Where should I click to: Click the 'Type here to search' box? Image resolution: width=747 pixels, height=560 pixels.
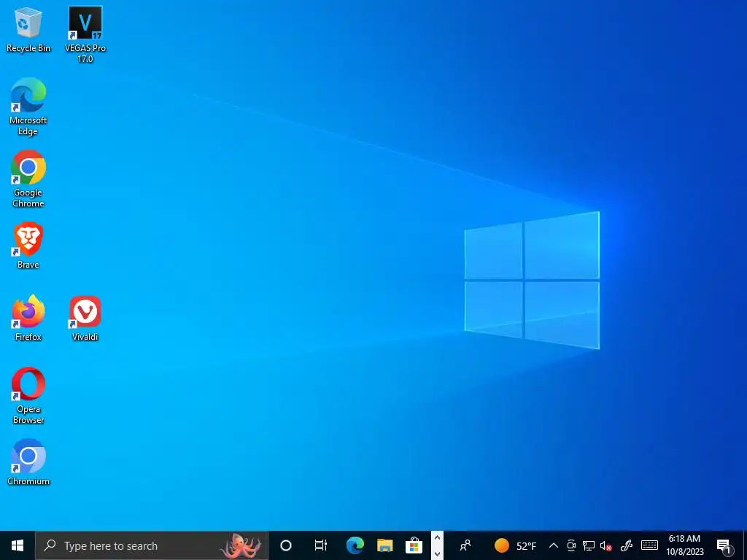[x=152, y=545]
